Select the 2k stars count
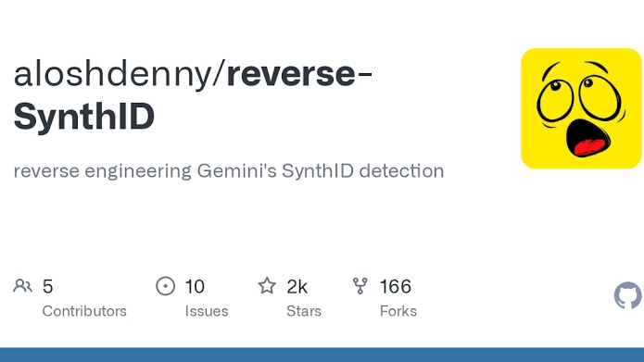The height and width of the screenshot is (362, 644). [297, 286]
